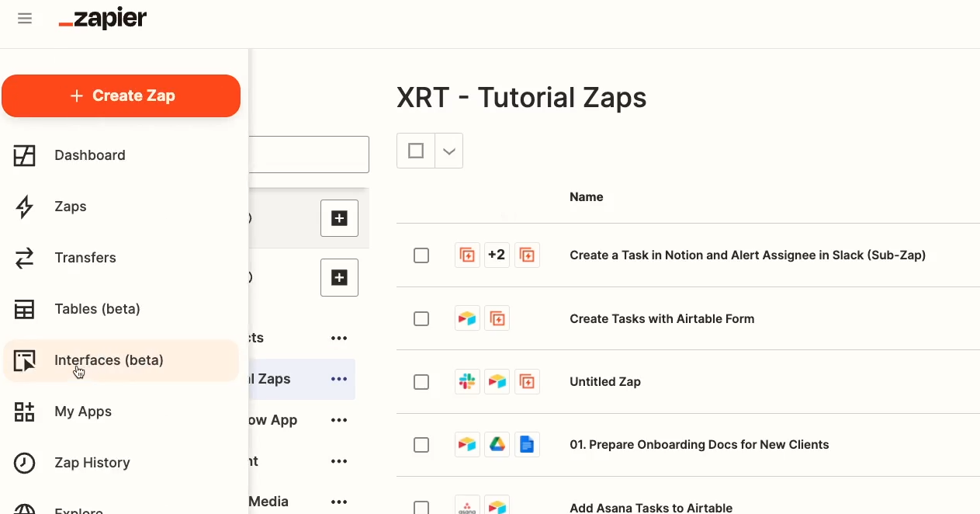Check the Add Asana Tasks to Airtable checkbox
Image resolution: width=980 pixels, height=514 pixels.
(x=421, y=508)
